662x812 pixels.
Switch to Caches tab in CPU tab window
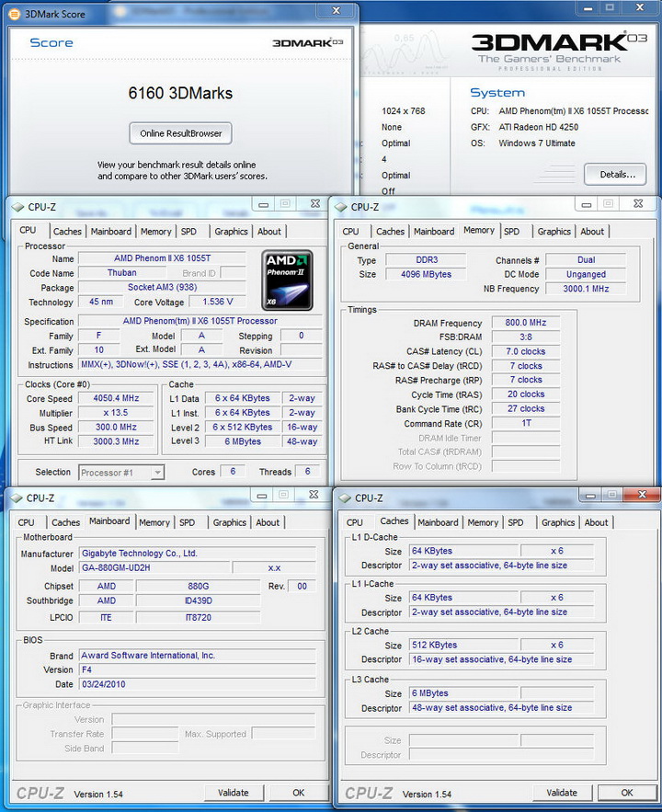pyautogui.click(x=67, y=232)
